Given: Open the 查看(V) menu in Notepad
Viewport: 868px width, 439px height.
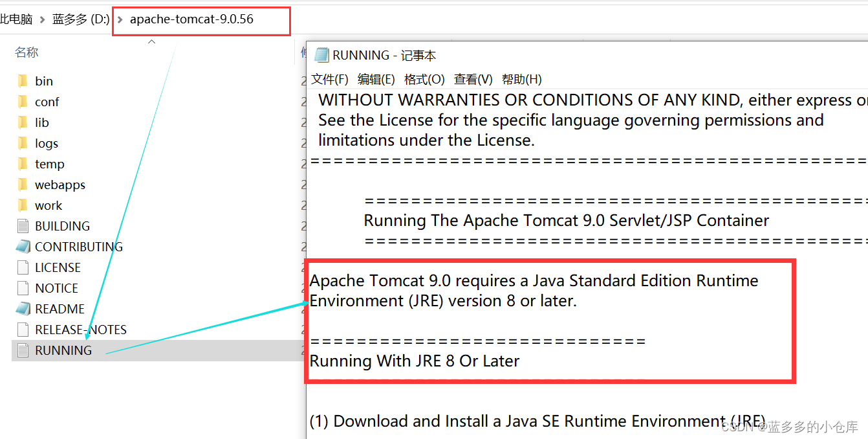Looking at the screenshot, I should [473, 79].
